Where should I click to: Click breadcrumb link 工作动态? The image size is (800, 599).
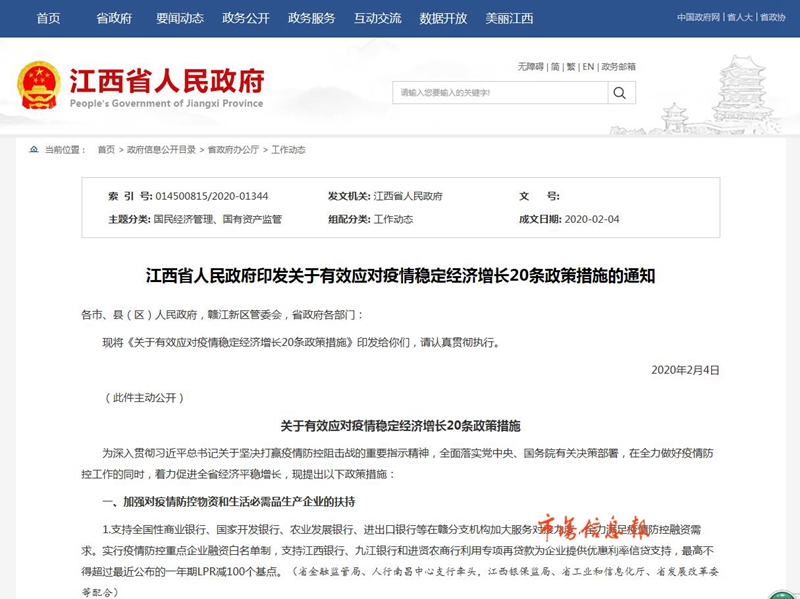click(x=288, y=149)
